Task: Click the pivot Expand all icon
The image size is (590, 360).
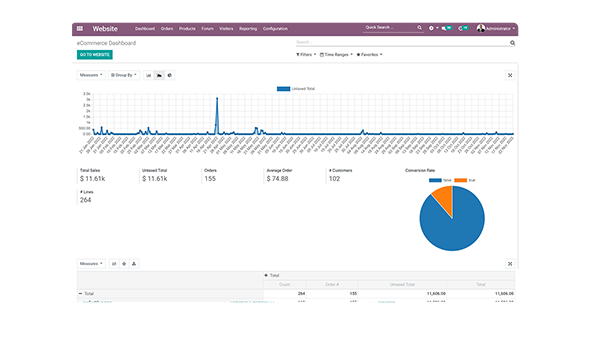Action: point(124,264)
